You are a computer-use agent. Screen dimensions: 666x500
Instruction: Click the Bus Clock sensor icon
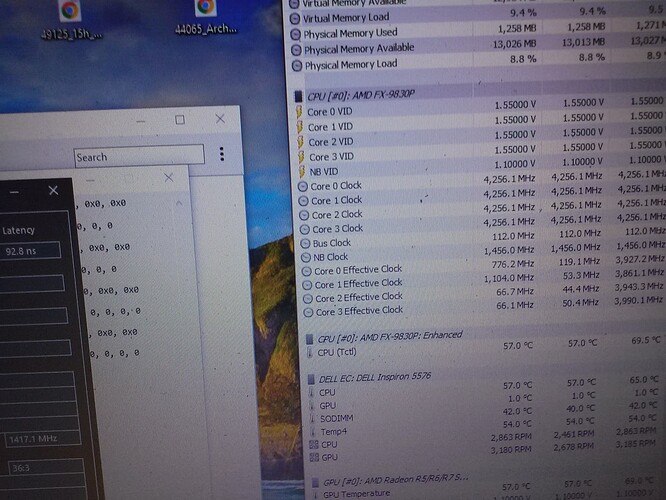point(305,243)
